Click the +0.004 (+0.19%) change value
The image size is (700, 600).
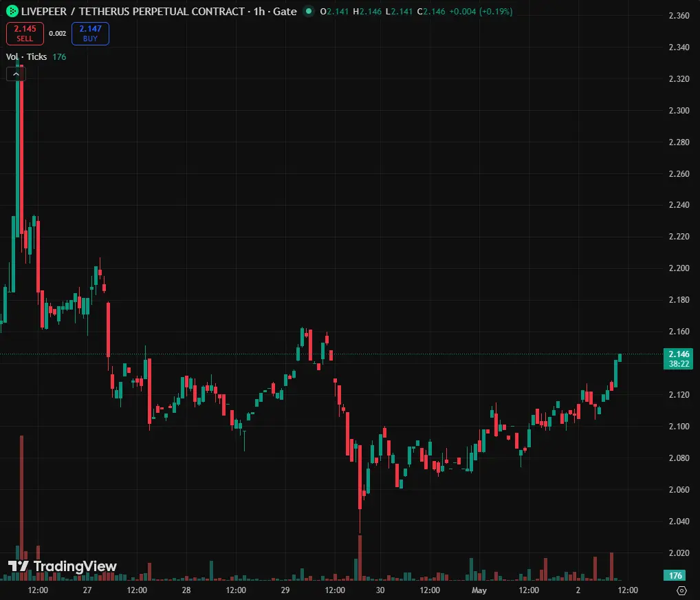(x=481, y=12)
